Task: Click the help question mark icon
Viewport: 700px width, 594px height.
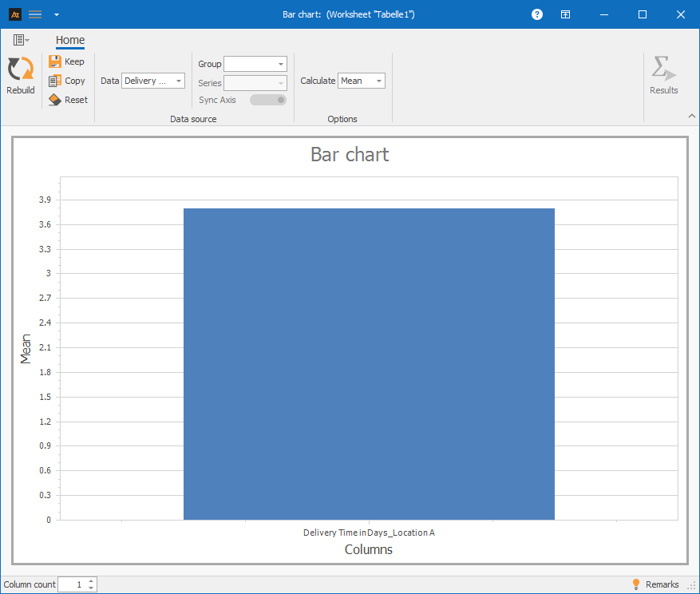Action: point(537,14)
